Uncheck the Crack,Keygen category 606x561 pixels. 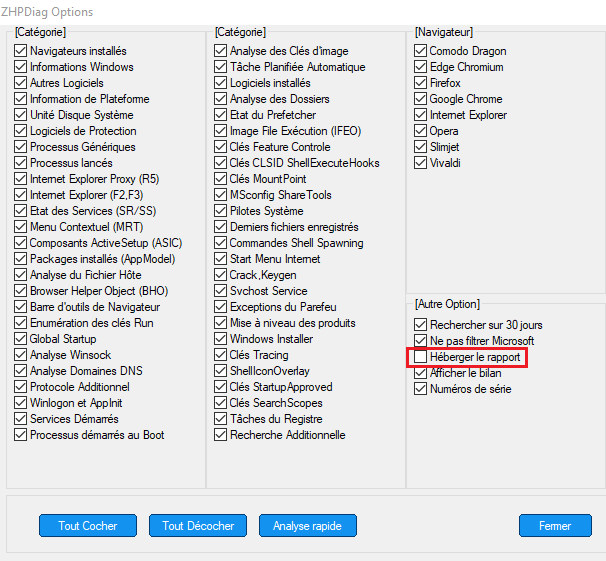point(221,275)
